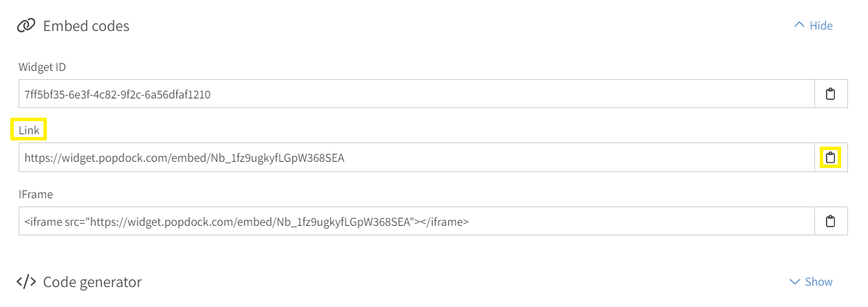Click the iframe src code snippet text
The width and height of the screenshot is (868, 307).
247,222
